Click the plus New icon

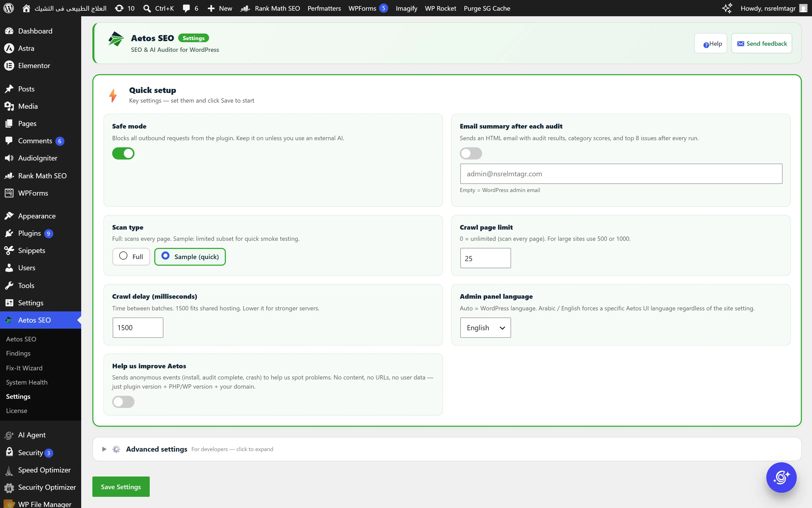(211, 8)
